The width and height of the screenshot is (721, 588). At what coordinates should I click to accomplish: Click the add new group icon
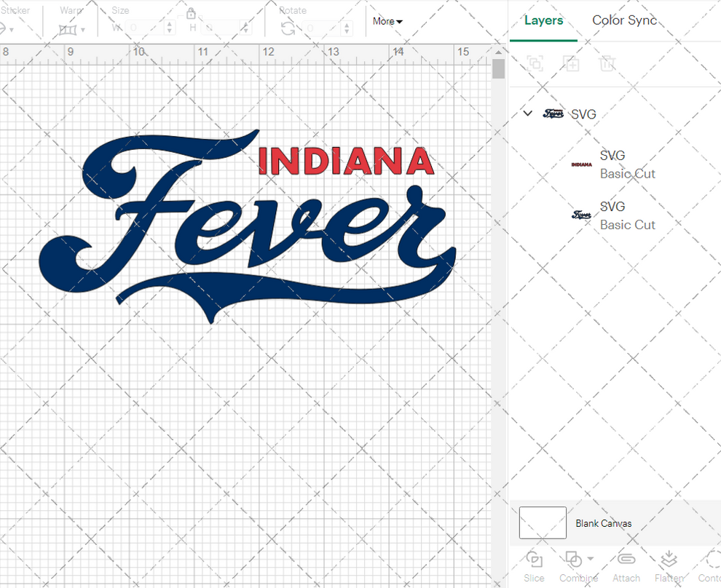[571, 63]
